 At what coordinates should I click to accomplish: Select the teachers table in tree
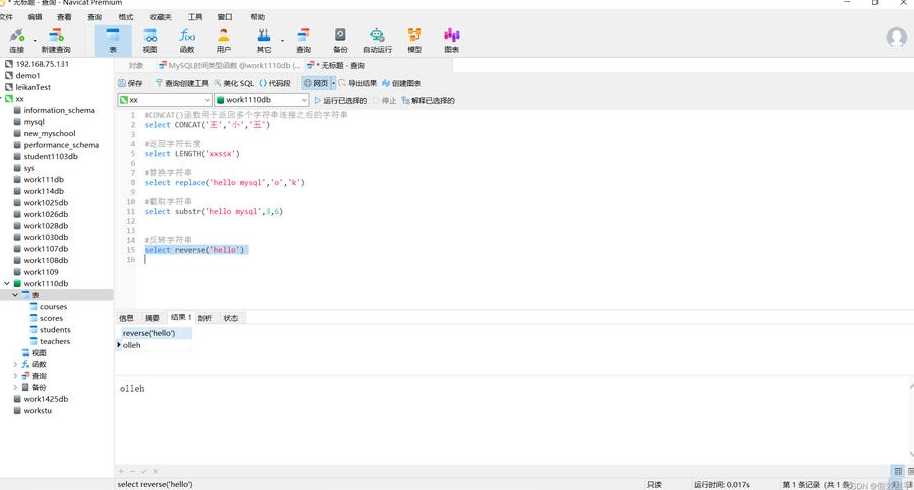pyautogui.click(x=50, y=341)
